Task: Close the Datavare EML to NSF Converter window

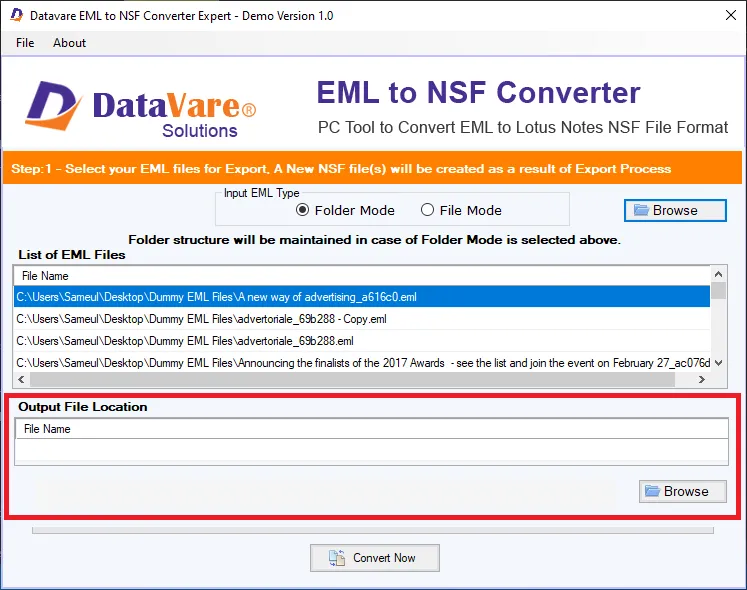Action: point(731,15)
